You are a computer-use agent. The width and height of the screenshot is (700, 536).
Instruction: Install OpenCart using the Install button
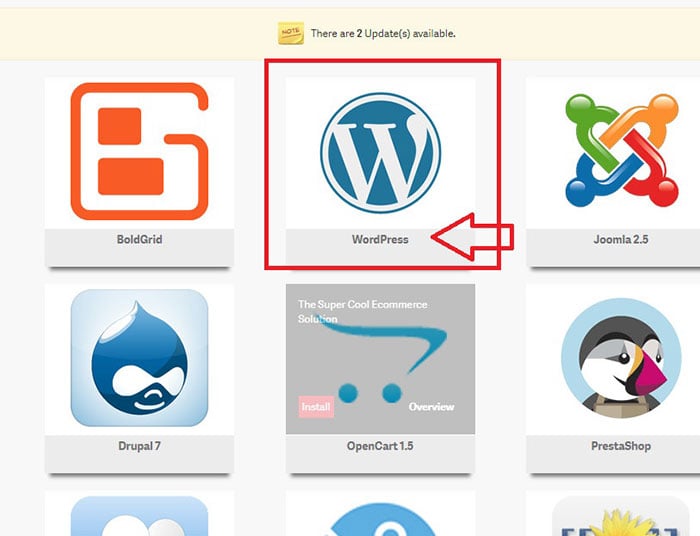316,407
